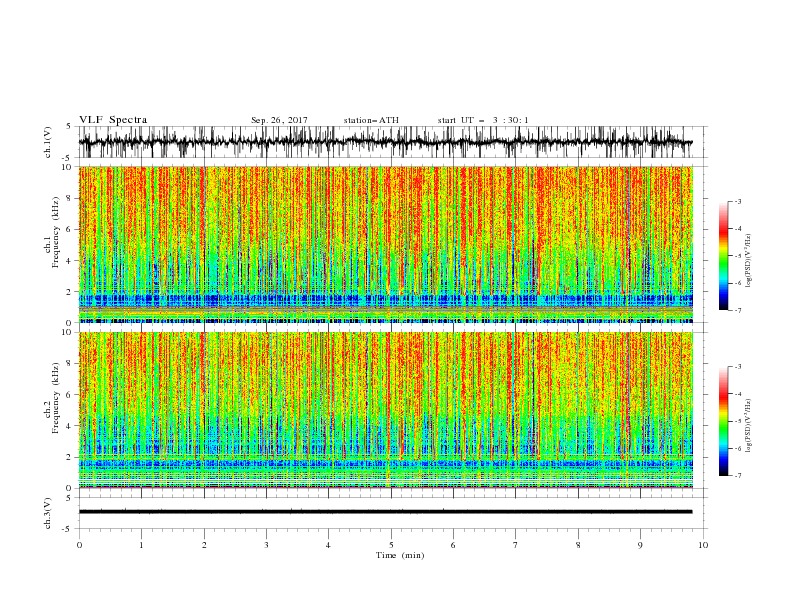
Task: Click the flat ch.3 voltage trace
Action: pos(385,512)
